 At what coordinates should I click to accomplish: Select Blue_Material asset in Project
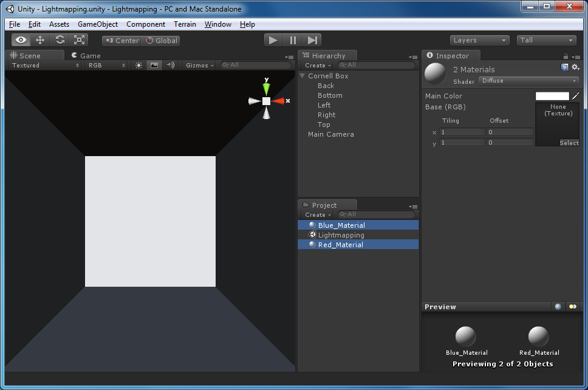point(358,225)
